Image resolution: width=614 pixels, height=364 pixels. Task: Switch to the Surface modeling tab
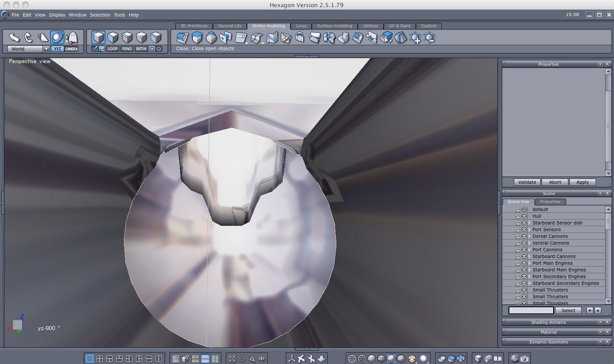click(335, 26)
